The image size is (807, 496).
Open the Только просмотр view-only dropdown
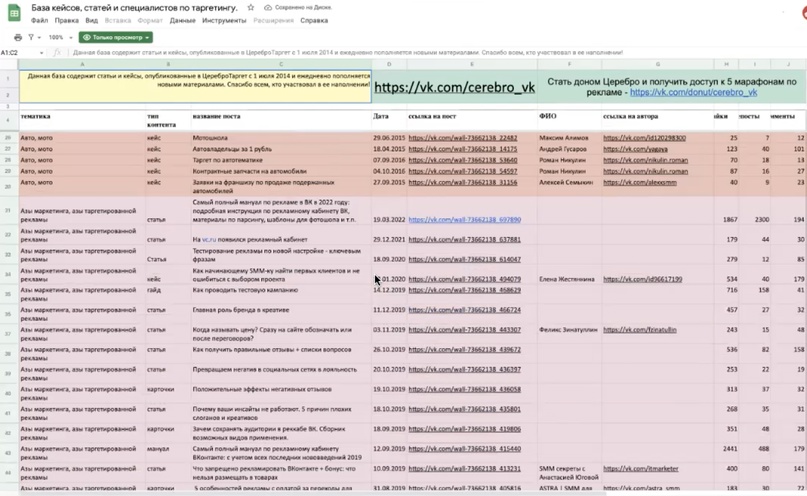coord(116,37)
